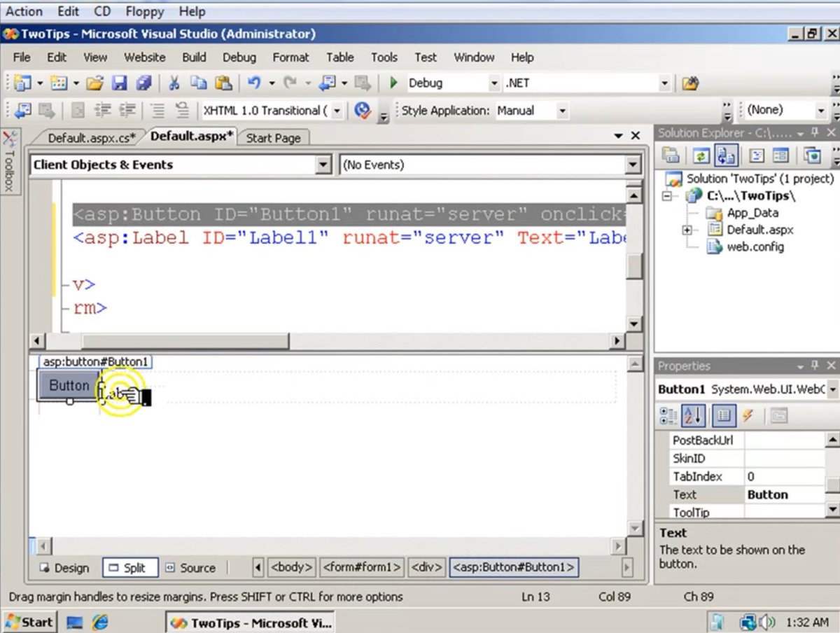Click the Increase Indent icon
The width and height of the screenshot is (840, 633).
tap(127, 110)
